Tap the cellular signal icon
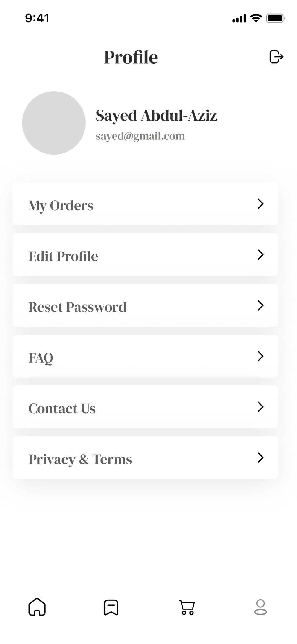 click(239, 18)
